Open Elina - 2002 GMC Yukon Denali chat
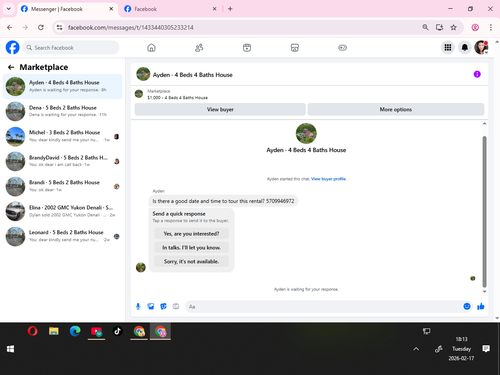500x375 pixels. (63, 211)
